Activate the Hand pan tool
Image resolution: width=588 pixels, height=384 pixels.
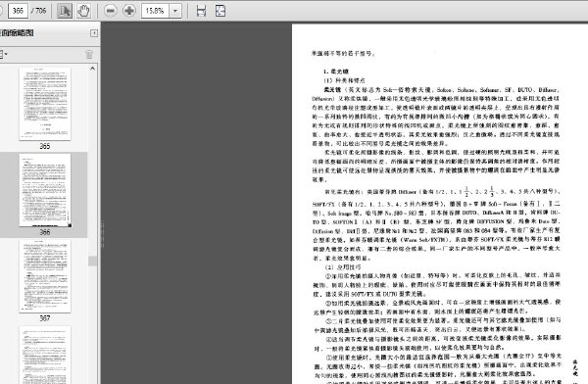click(x=83, y=11)
